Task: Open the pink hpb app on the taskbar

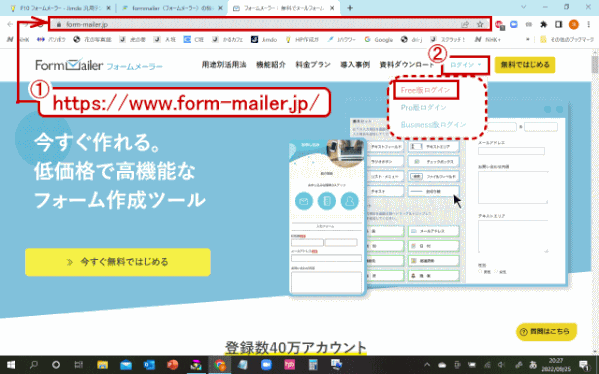Action: tap(290, 365)
